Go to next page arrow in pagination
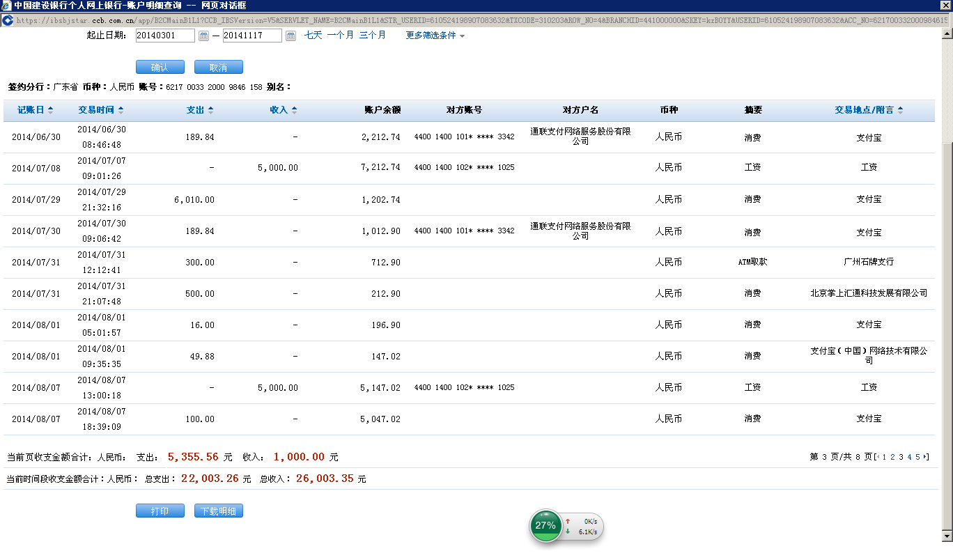The width and height of the screenshot is (953, 560). [x=925, y=457]
